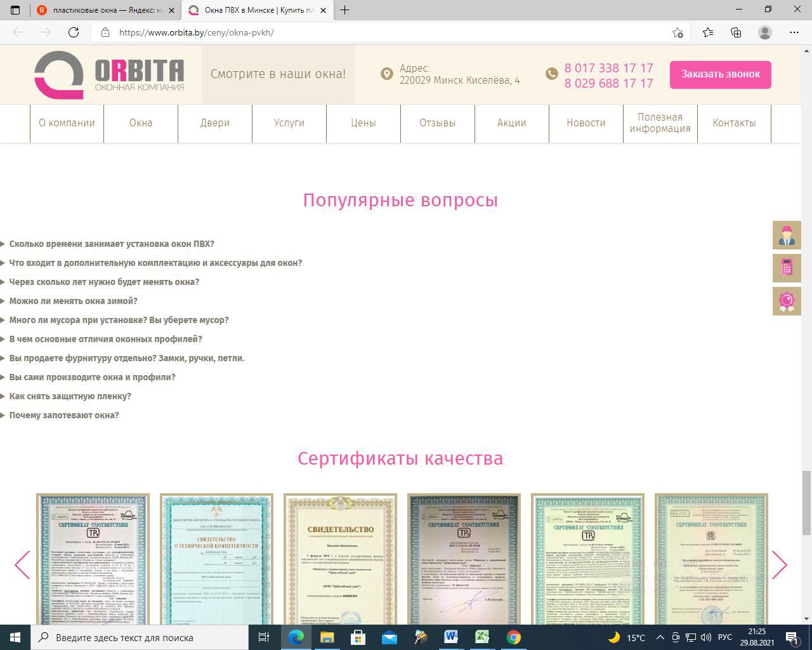
Task: Click the Orbita company logo
Action: (x=109, y=75)
